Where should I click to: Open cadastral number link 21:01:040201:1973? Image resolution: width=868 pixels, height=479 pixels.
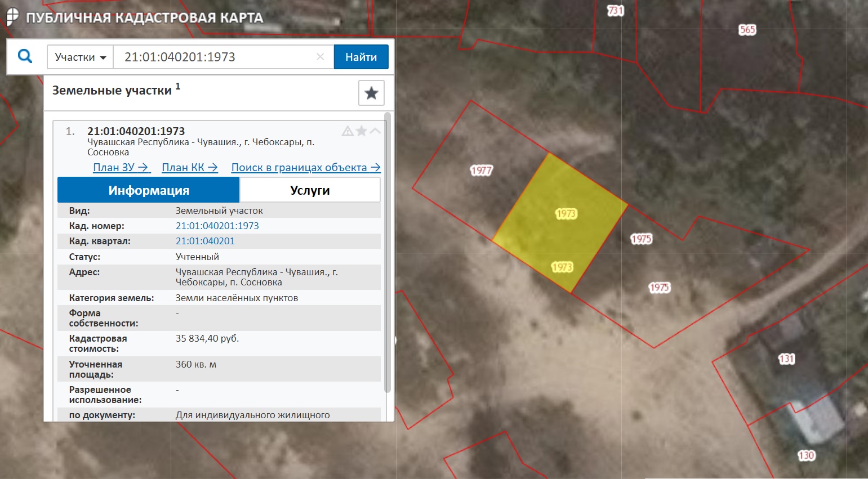click(x=217, y=226)
